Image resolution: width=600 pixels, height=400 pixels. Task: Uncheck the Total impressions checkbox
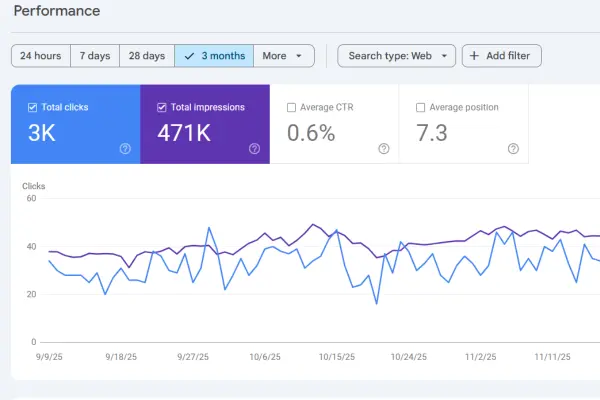tap(162, 107)
